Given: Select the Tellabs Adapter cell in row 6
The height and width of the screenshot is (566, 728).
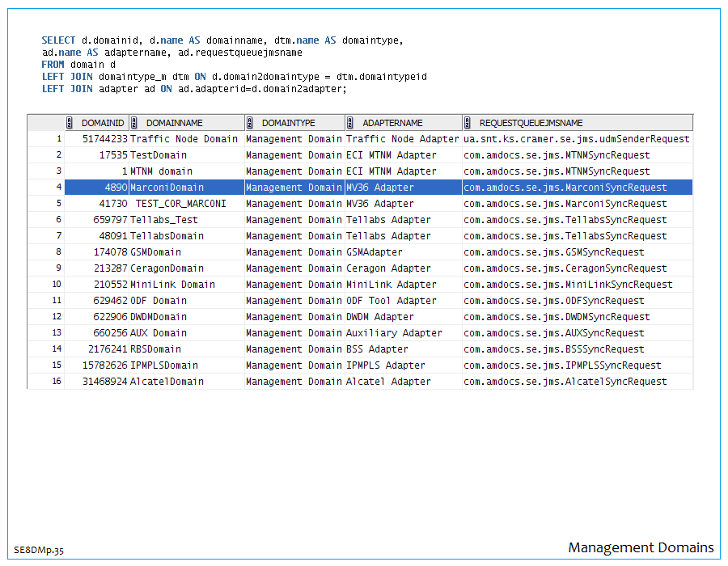Looking at the screenshot, I should click(388, 220).
